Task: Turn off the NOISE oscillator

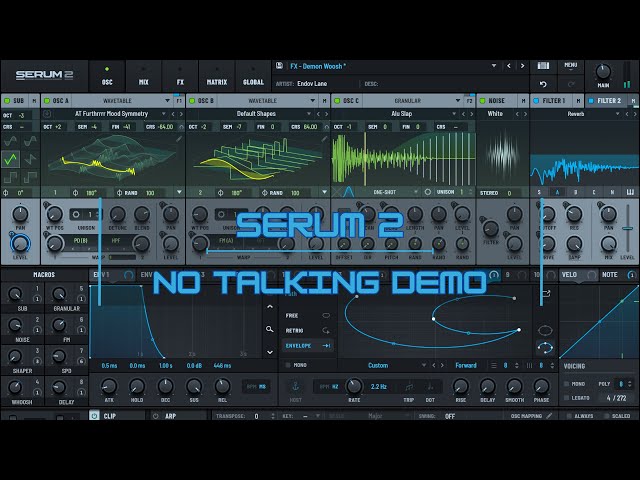Action: (x=483, y=100)
